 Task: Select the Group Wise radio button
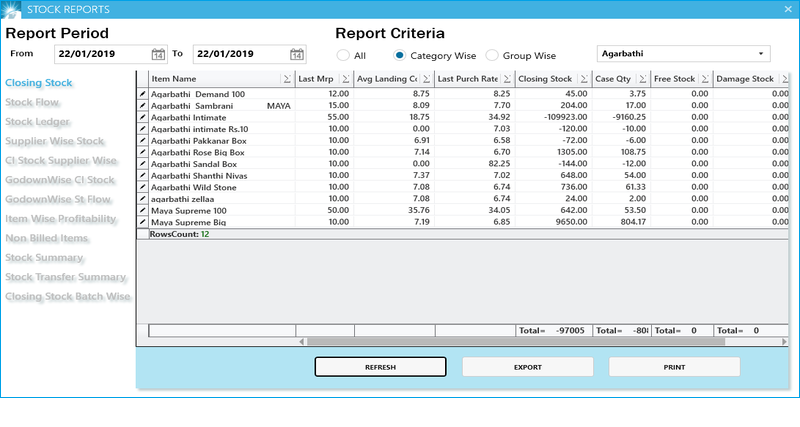pyautogui.click(x=492, y=55)
